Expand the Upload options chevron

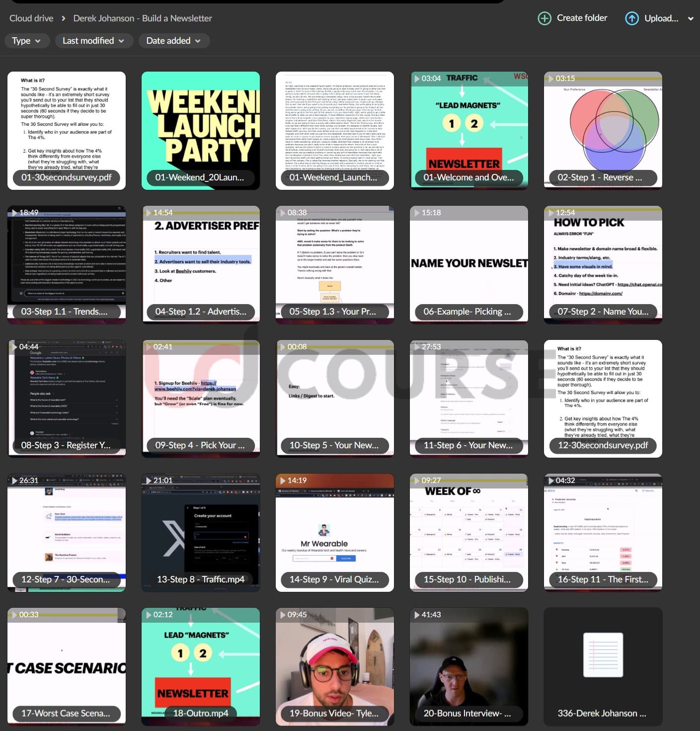click(x=690, y=18)
